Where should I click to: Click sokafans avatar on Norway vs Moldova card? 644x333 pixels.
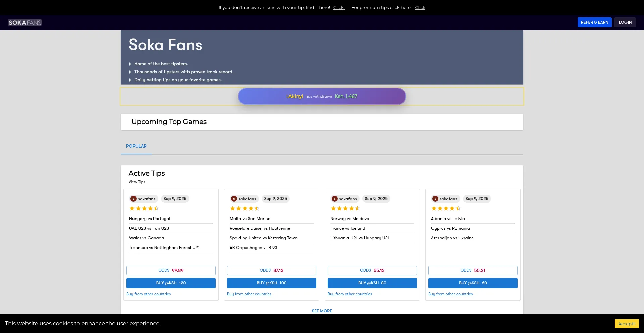coord(335,199)
